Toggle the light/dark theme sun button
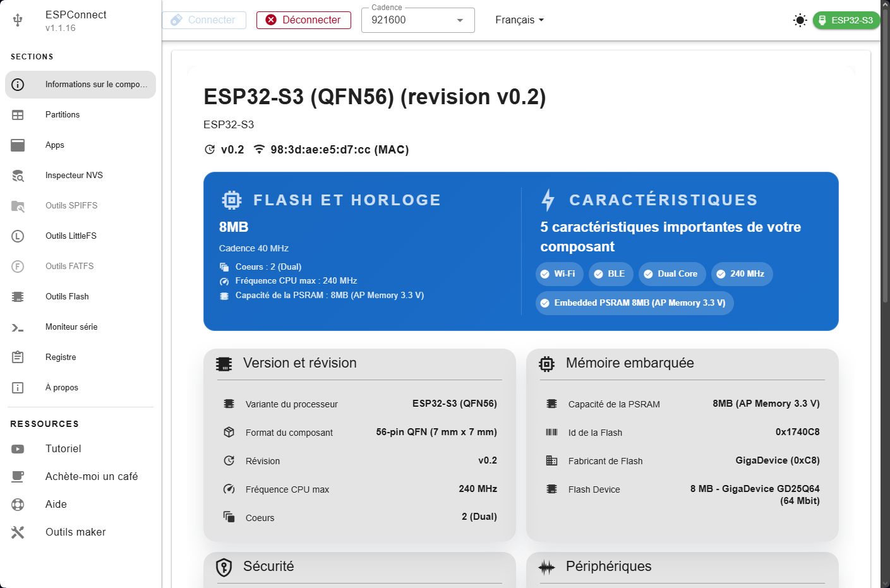The image size is (890, 588). tap(800, 20)
